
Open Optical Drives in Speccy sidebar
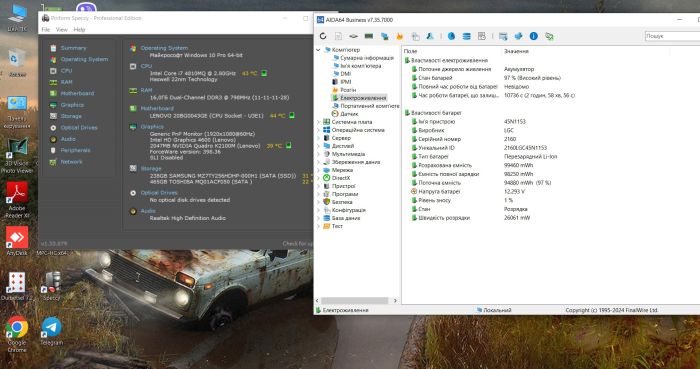79,128
